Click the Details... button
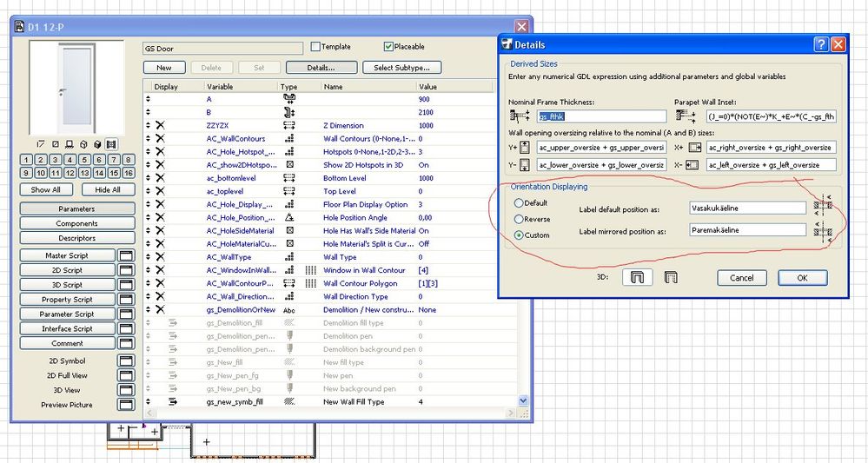This screenshot has width=868, height=463. tap(321, 68)
